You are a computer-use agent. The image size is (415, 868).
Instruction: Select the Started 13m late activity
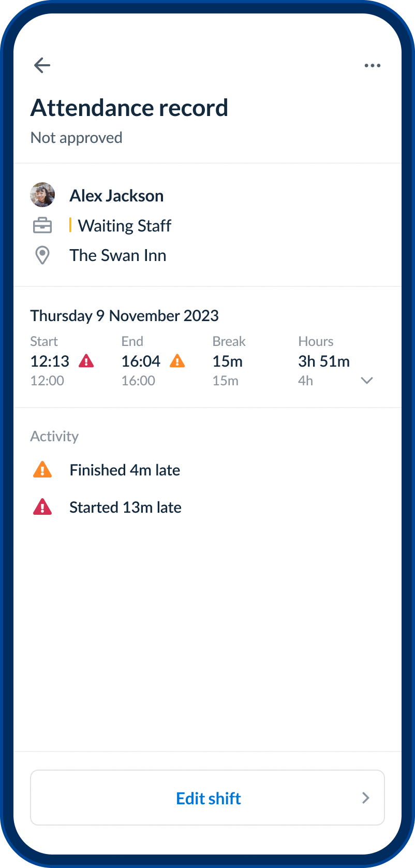[125, 508]
